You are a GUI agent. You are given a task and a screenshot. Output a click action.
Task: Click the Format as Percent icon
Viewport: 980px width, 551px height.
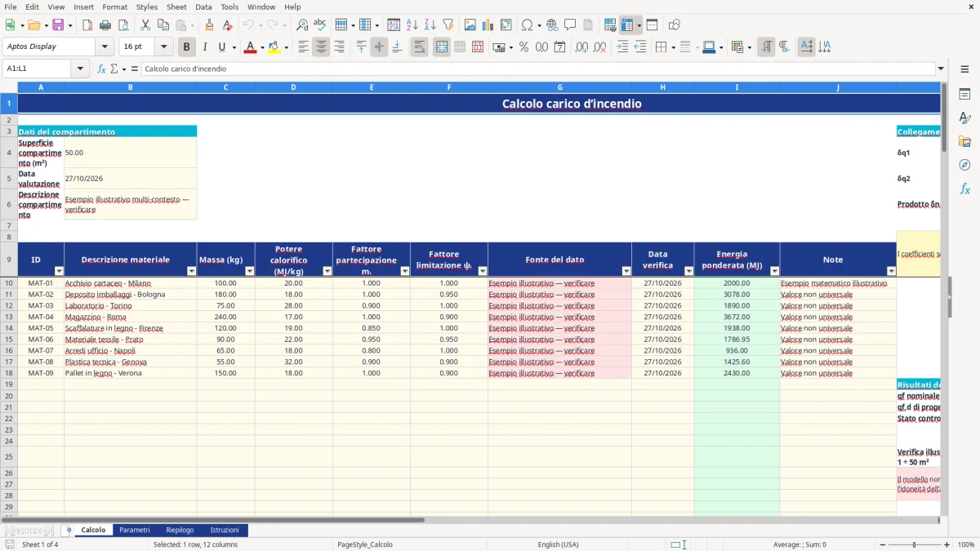coord(523,47)
